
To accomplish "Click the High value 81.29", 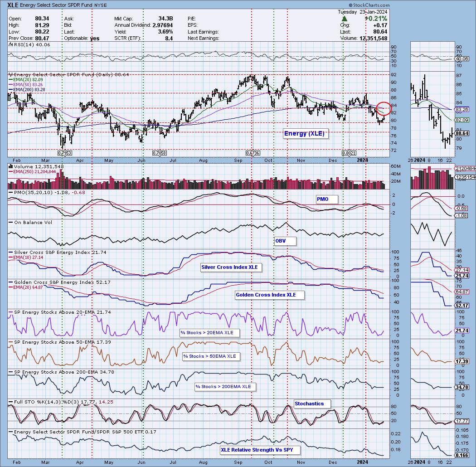I will coord(42,25).
